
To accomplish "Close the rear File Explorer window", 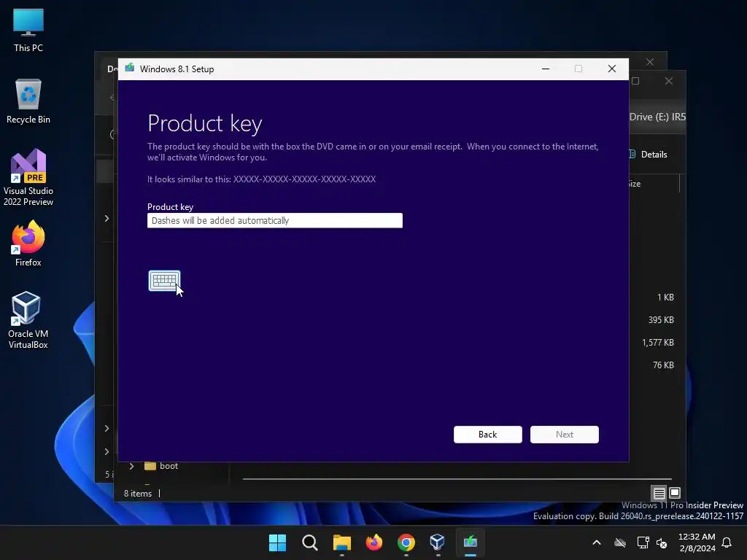I will [x=650, y=62].
